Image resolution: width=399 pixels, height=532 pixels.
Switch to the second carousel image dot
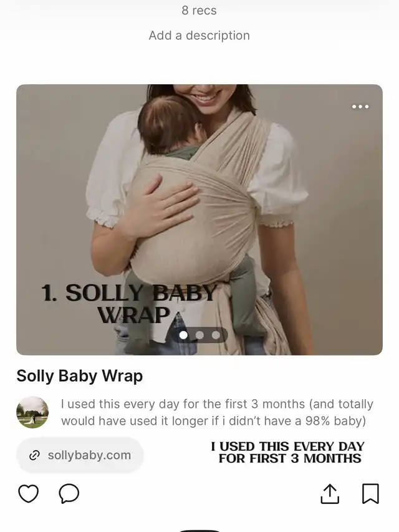click(x=199, y=335)
